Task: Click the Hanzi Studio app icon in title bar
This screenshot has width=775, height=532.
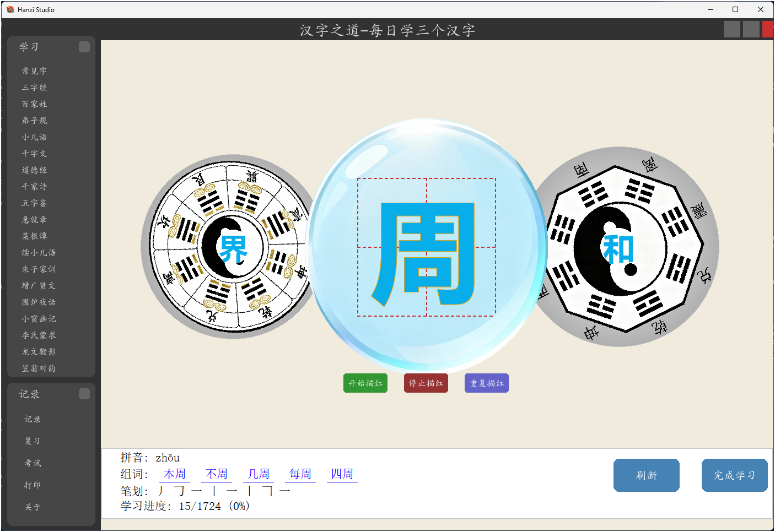Action: 10,9
